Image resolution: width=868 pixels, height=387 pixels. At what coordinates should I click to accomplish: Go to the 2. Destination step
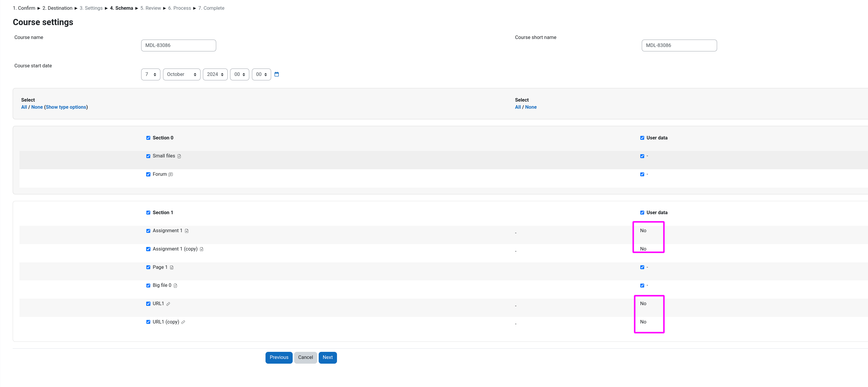57,8
